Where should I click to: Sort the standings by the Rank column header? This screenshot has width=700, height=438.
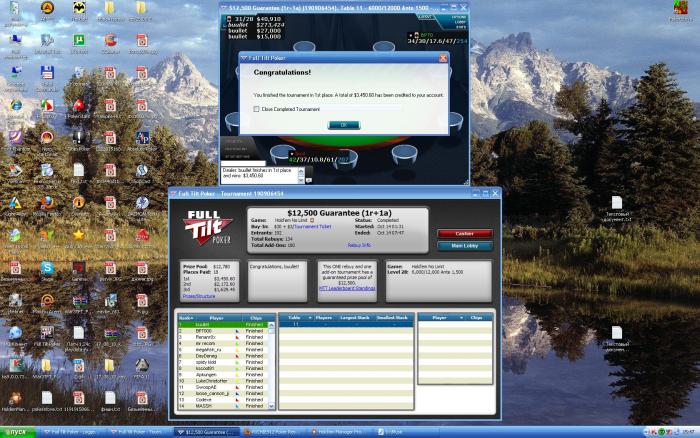tap(186, 318)
